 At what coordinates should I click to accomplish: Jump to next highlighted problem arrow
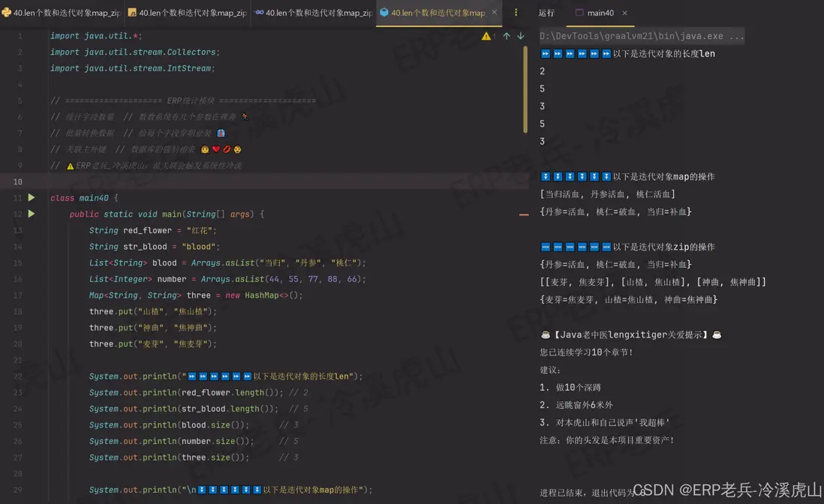pos(520,36)
